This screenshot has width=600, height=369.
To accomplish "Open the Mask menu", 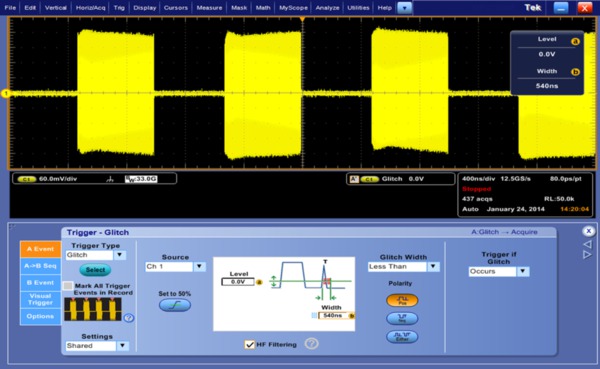I will [x=239, y=8].
